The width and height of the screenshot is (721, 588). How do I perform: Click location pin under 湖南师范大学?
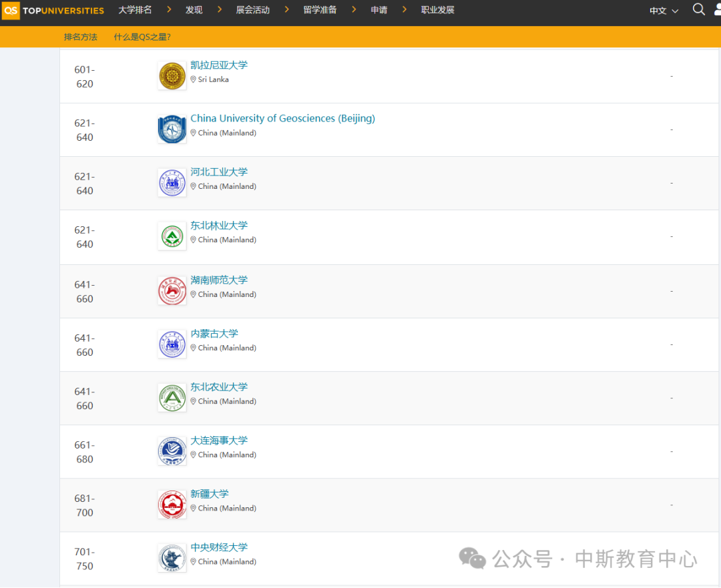point(193,294)
